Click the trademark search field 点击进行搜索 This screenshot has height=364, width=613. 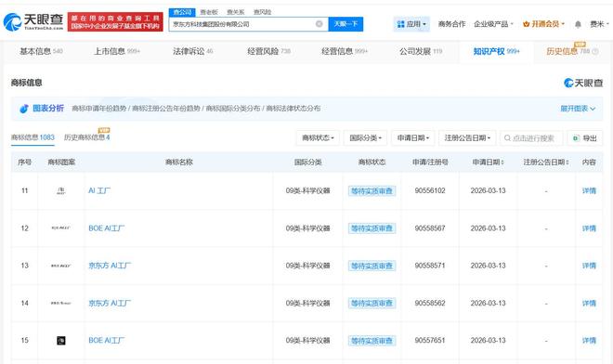point(531,138)
